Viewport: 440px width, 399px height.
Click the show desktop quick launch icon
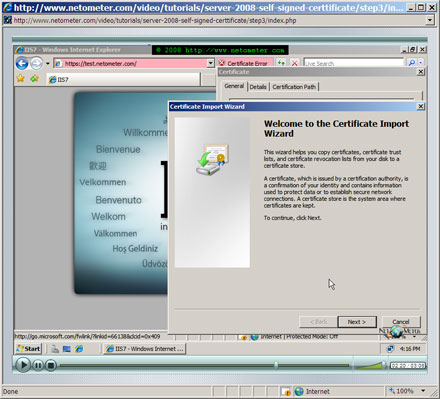tap(67, 349)
